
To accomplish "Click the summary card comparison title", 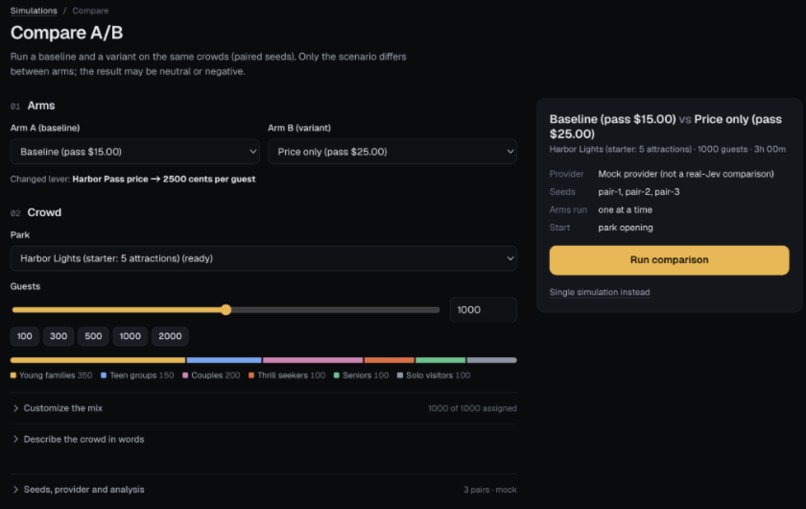I will (666, 126).
